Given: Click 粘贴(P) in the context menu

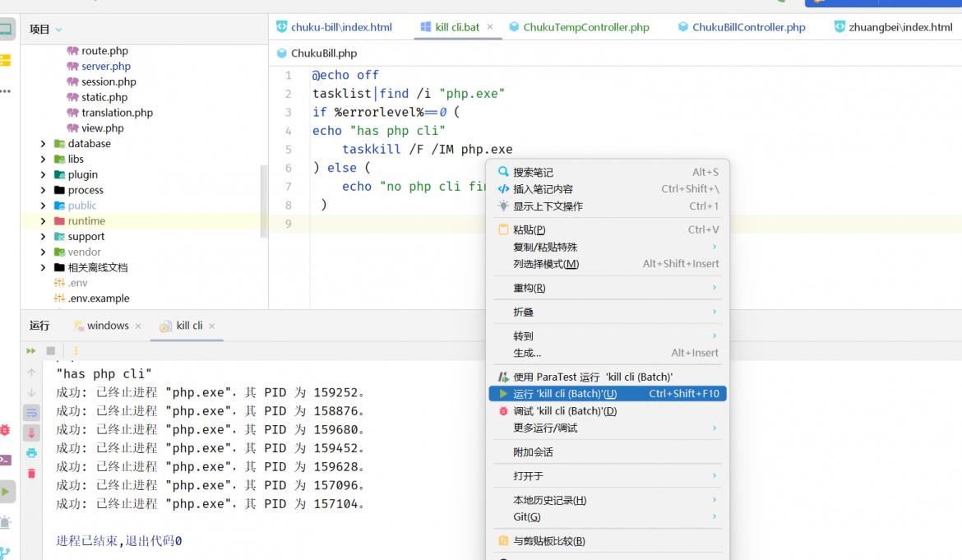Looking at the screenshot, I should pyautogui.click(x=608, y=229).
